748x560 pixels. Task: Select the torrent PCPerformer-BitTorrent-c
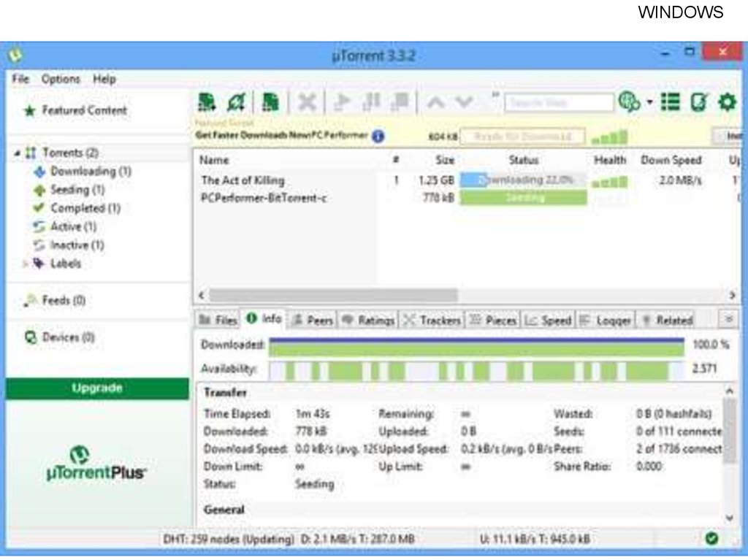click(x=264, y=198)
